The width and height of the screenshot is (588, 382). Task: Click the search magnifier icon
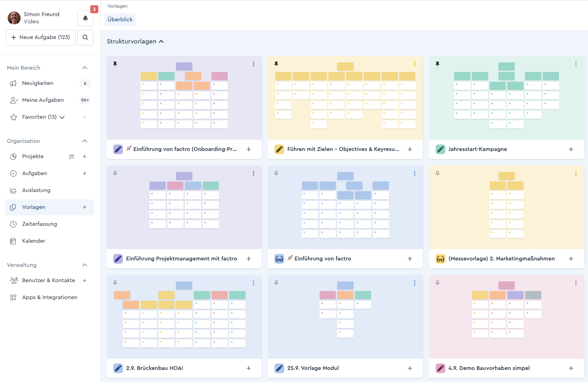[x=85, y=37]
